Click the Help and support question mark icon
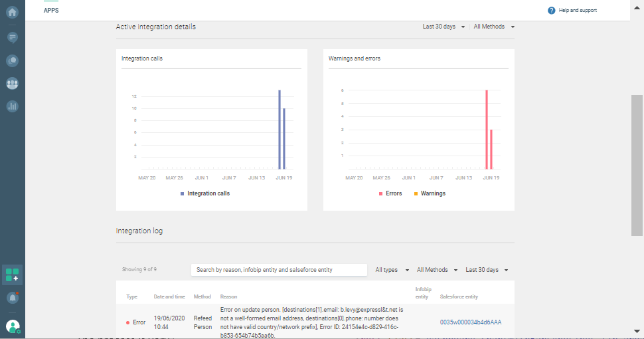The height and width of the screenshot is (339, 644). click(551, 11)
